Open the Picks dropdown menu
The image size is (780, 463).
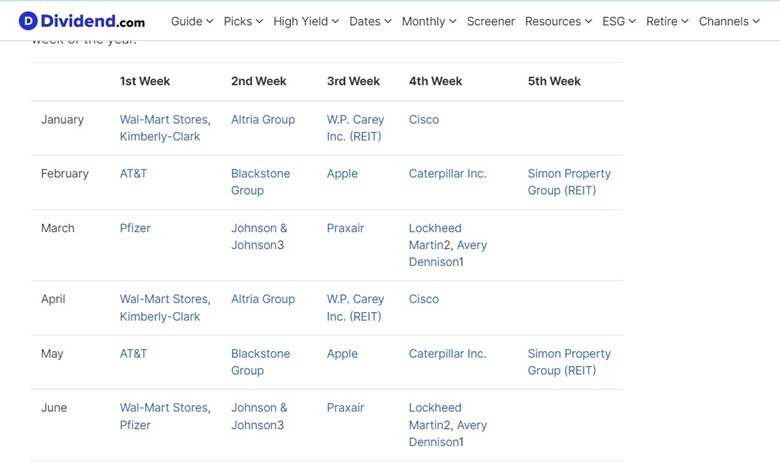click(x=243, y=21)
